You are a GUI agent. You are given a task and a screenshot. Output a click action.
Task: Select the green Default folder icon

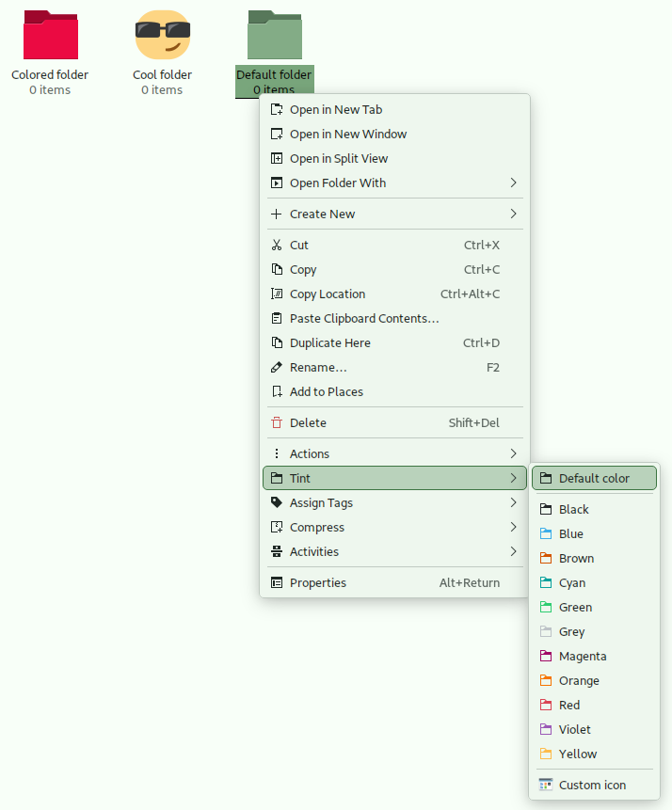tap(275, 35)
